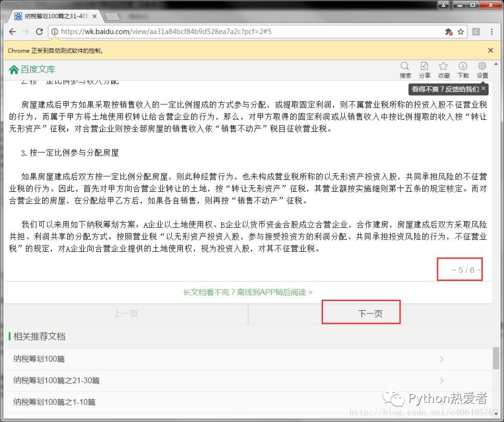The height and width of the screenshot is (422, 504).
Task: Click the Chrome profile user icon in title bar
Action: tap(443, 5)
